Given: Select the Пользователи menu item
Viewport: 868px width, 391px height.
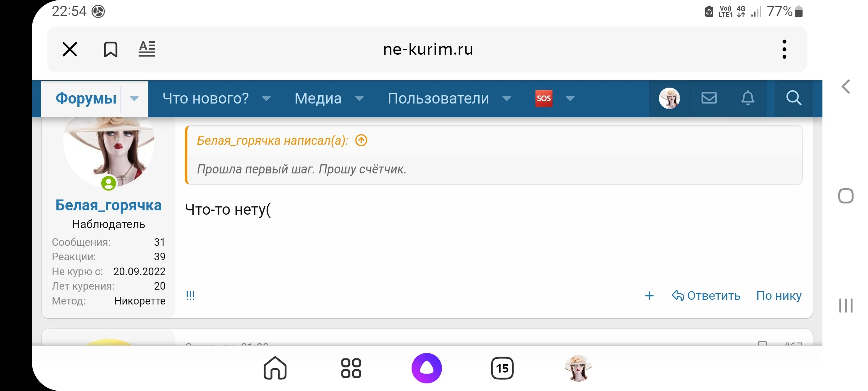Looking at the screenshot, I should tap(438, 98).
